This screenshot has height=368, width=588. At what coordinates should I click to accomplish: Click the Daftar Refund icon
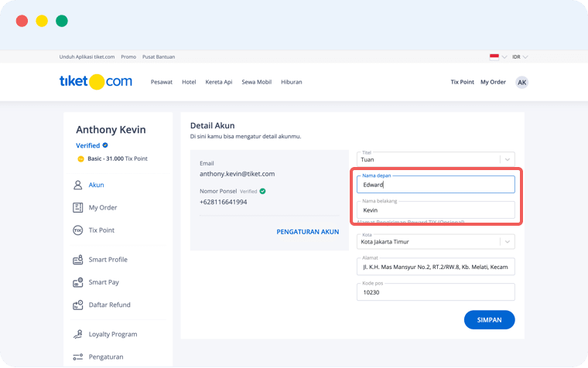click(77, 305)
